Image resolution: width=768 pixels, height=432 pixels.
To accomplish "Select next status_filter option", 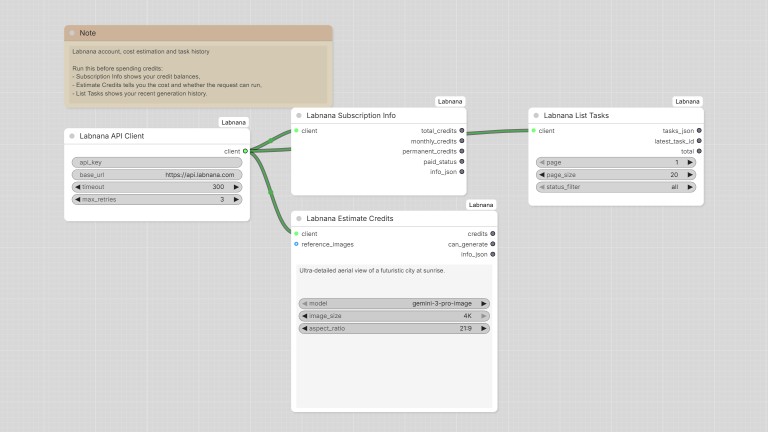I will point(690,187).
